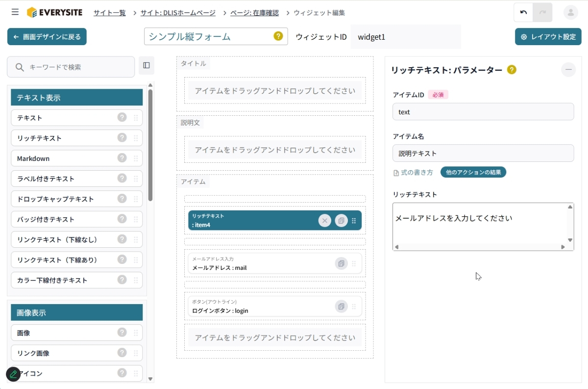Viewport: 588px width, 389px height.
Task: Click the copy icon on ログインボタン item
Action: click(x=341, y=307)
